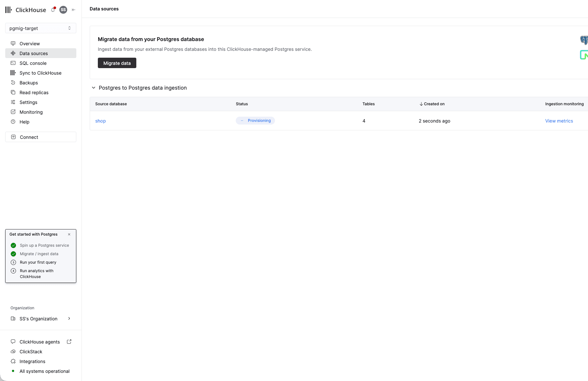
Task: Open ClickHouse agents link
Action: [x=40, y=342]
